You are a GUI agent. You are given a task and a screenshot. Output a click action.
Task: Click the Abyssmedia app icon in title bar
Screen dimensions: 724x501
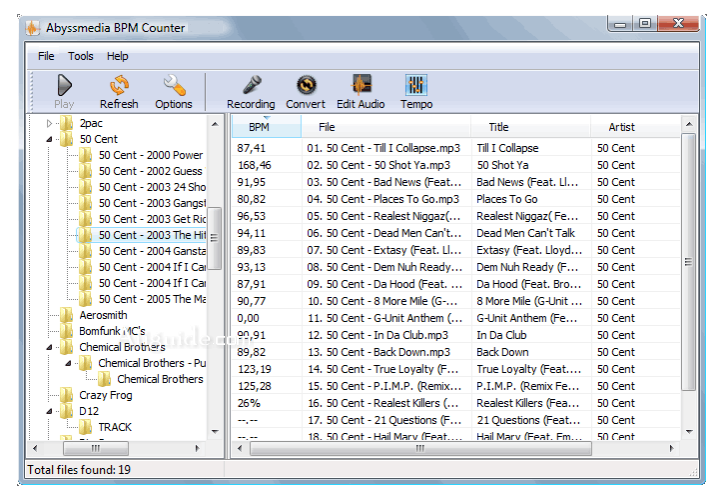pos(33,28)
